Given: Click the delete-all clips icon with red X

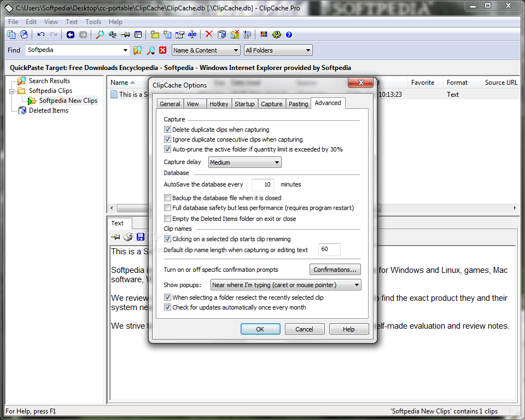Looking at the screenshot, I should 235,34.
